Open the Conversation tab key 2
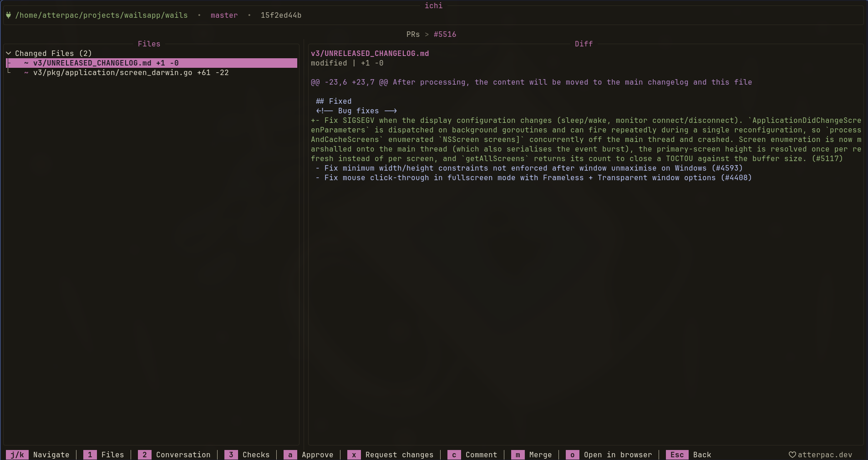The width and height of the screenshot is (868, 460). point(145,455)
